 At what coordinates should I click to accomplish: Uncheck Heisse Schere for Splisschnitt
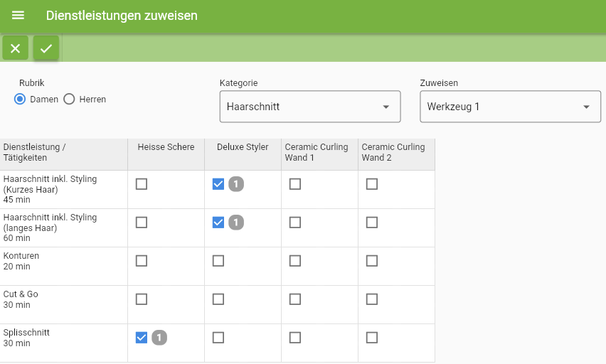pyautogui.click(x=142, y=338)
